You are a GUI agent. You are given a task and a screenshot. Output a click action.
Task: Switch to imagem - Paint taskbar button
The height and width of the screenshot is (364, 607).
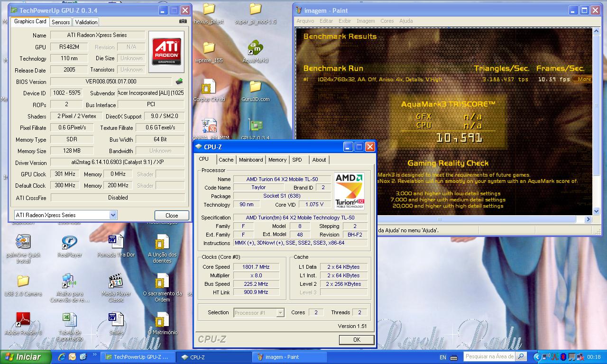289,357
